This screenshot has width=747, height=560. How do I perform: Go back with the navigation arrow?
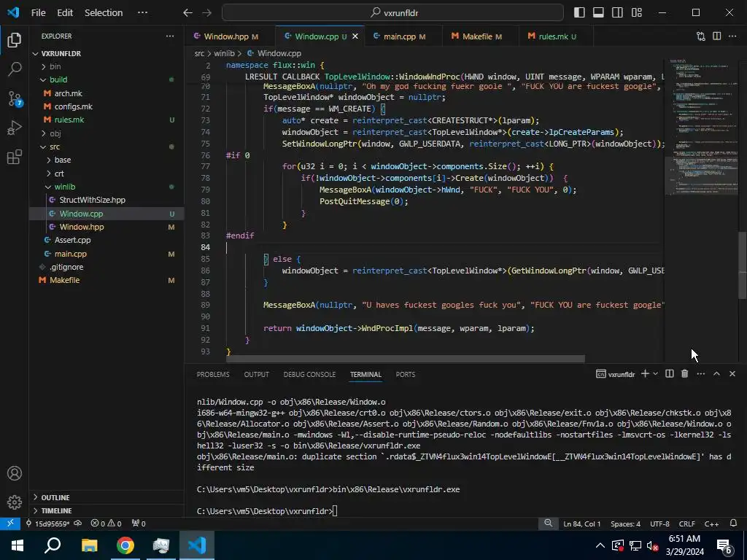coord(187,13)
